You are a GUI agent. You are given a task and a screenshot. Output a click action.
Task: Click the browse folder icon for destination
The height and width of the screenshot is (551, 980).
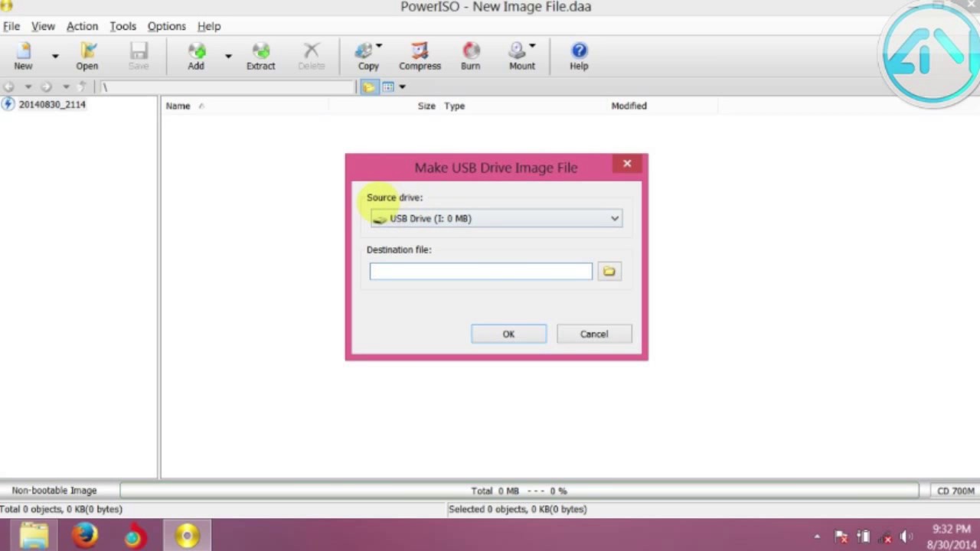(609, 271)
